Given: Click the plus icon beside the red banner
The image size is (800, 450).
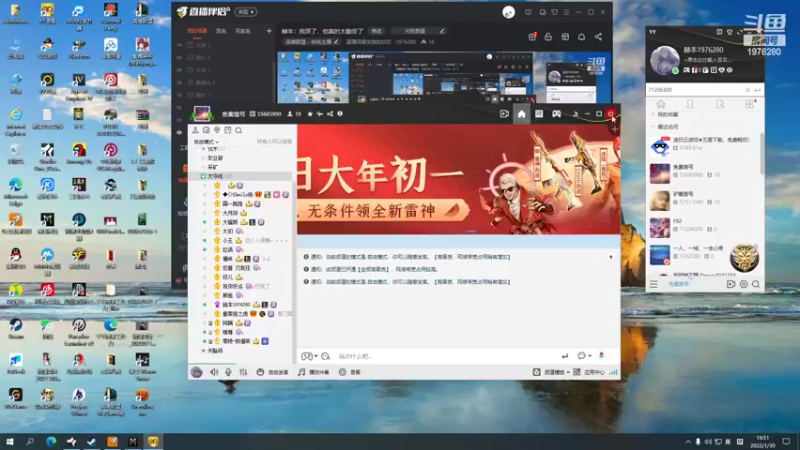Looking at the screenshot, I should pyautogui.click(x=614, y=130).
